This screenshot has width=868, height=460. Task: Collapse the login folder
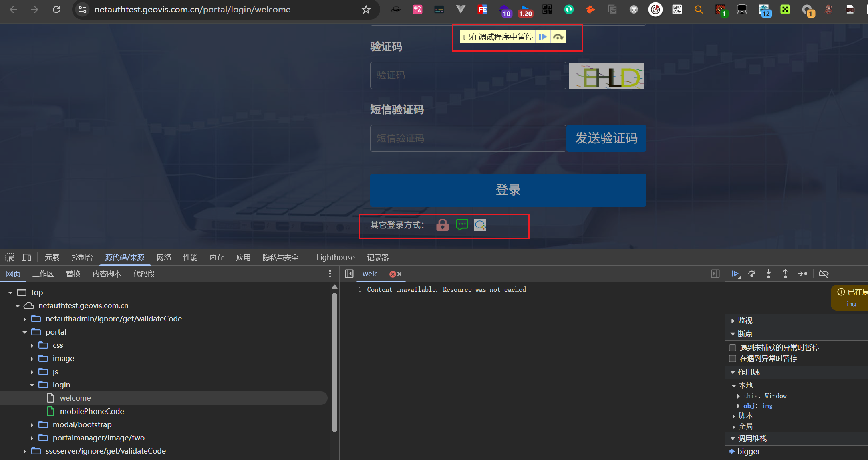click(x=32, y=385)
